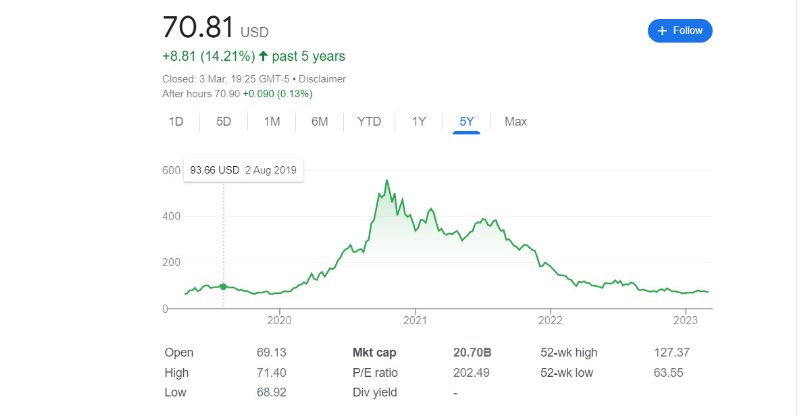Click the green up arrow icon
The height and width of the screenshot is (416, 806).
pyautogui.click(x=264, y=56)
